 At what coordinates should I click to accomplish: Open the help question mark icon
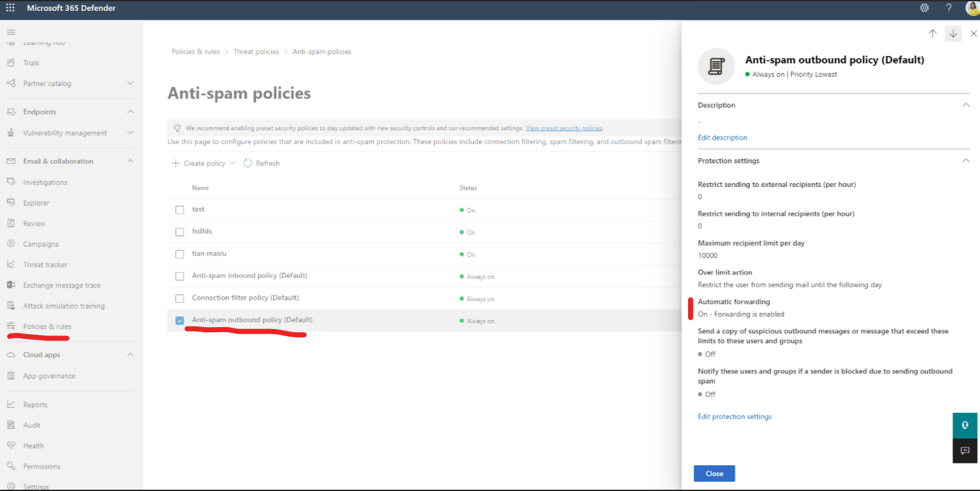coord(949,8)
